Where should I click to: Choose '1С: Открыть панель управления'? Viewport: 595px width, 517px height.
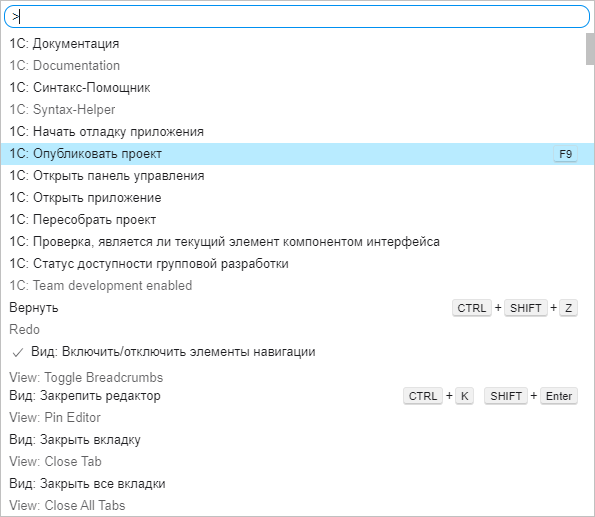pos(107,176)
